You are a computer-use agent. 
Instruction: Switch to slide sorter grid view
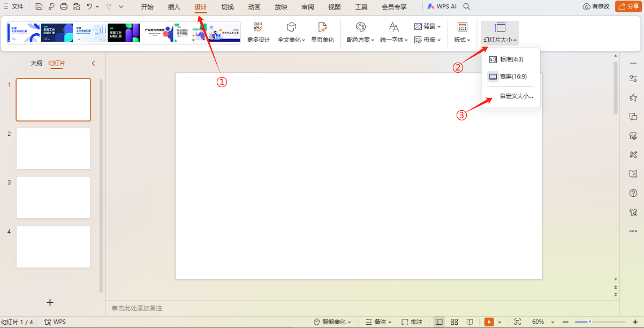454,322
